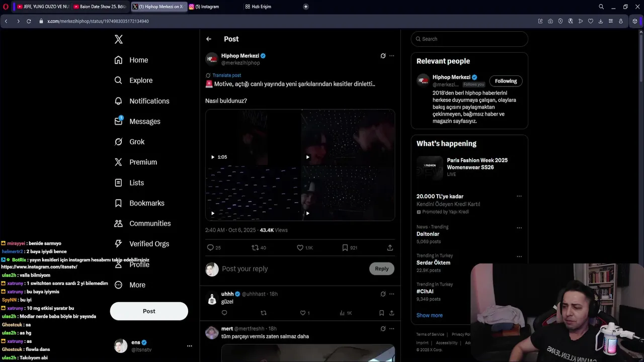This screenshot has height=362, width=644.
Task: Click the back arrow beside Post heading
Action: (209, 39)
